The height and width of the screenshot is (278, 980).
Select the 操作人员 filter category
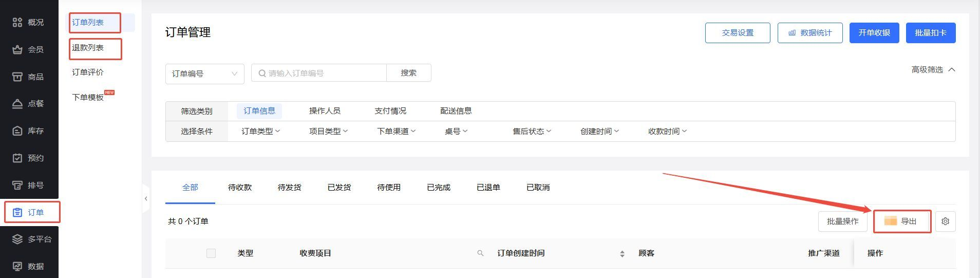pyautogui.click(x=325, y=111)
